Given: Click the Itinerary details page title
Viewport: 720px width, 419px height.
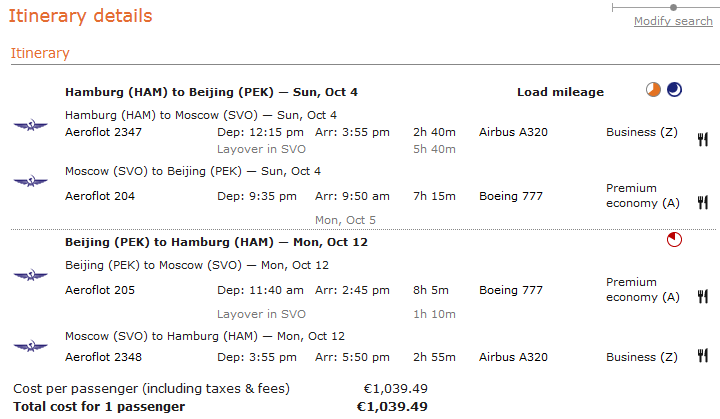Looking at the screenshot, I should click(81, 16).
